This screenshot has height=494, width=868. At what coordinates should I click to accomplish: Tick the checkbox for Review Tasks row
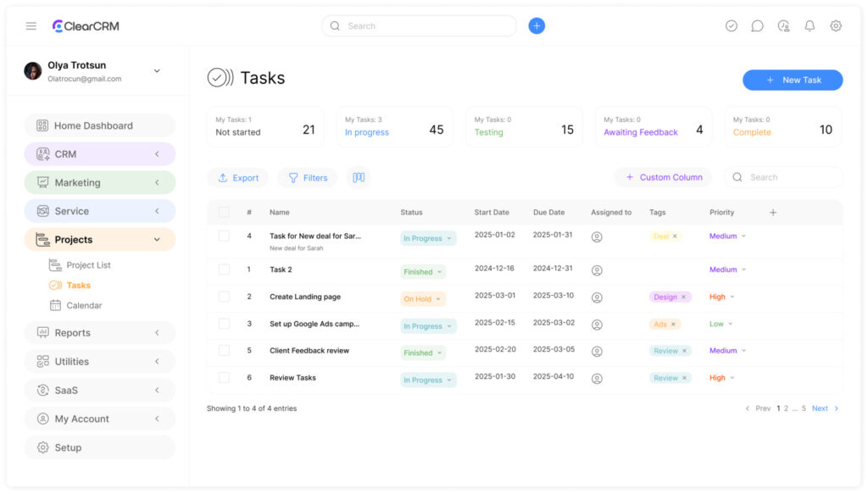point(224,377)
